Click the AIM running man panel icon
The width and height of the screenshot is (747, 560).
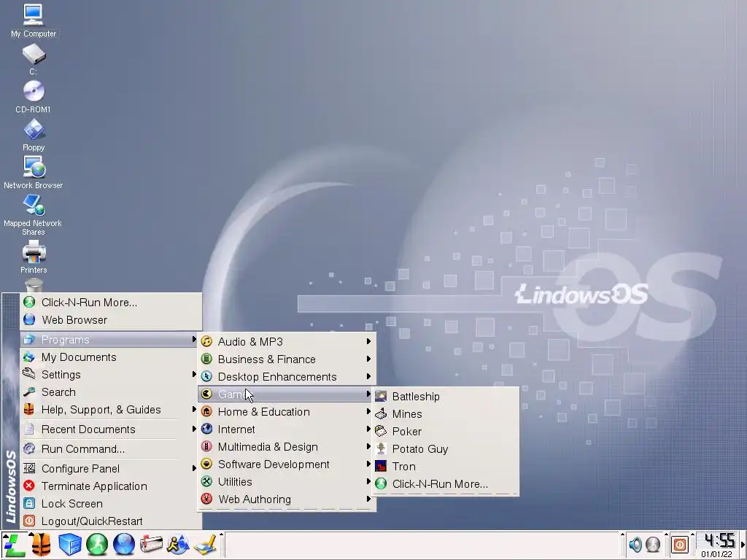pos(178,545)
